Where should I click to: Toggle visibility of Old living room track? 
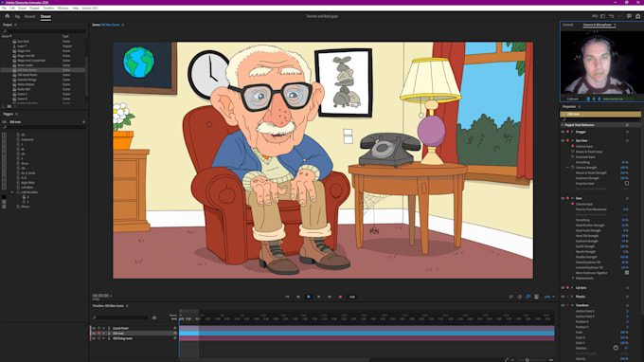[94, 338]
